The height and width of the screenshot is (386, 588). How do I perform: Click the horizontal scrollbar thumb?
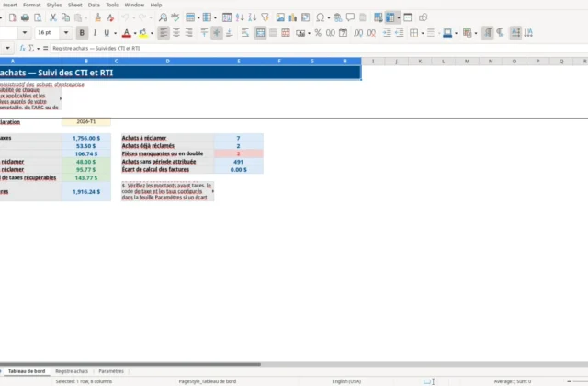(x=130, y=364)
